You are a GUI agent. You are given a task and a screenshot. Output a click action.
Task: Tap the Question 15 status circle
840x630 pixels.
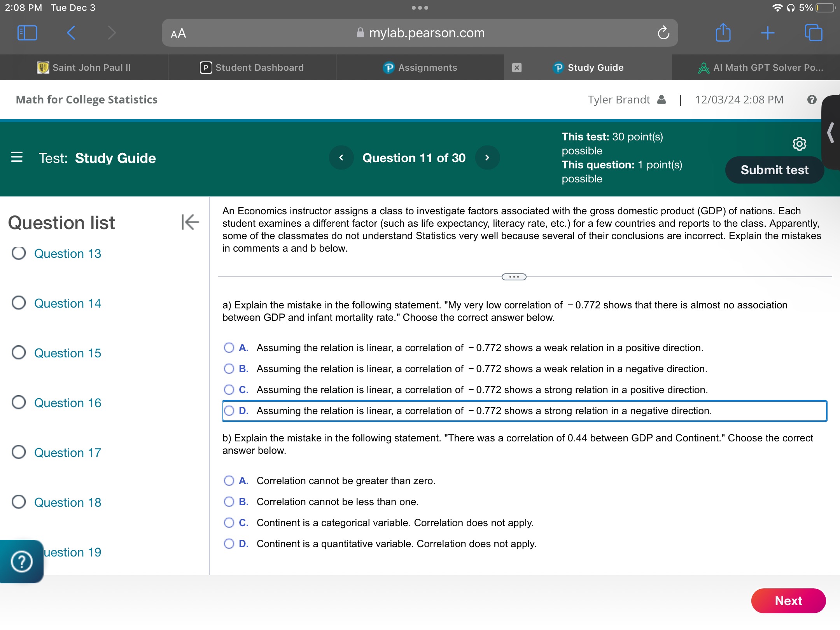[x=19, y=352]
